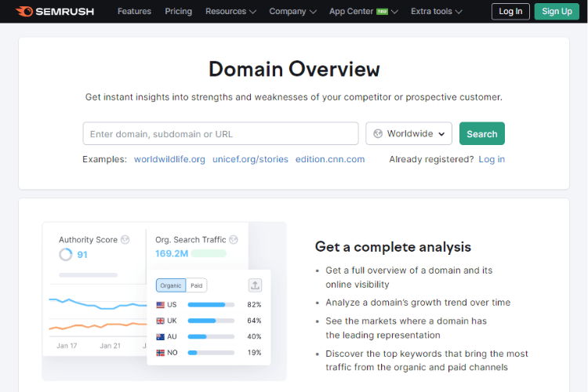This screenshot has width=588, height=392.
Task: Click the NO flag icon
Action: [x=160, y=353]
